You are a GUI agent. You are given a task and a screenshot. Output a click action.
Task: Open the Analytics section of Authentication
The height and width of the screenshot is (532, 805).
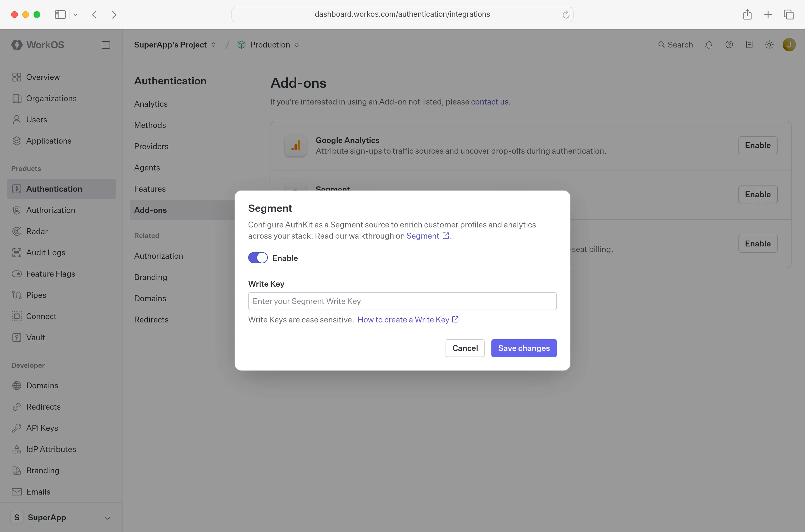[x=151, y=104]
